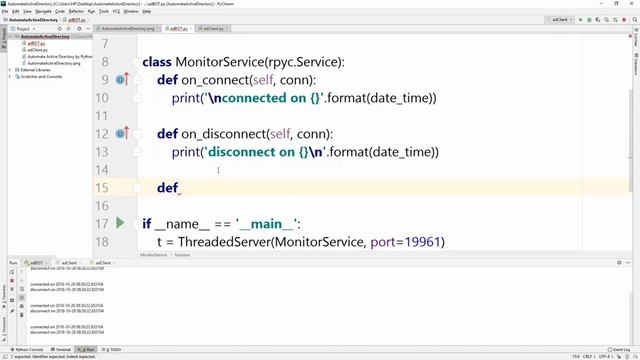640x360 pixels.
Task: Click override gutter icon on line 9
Action: [122, 79]
